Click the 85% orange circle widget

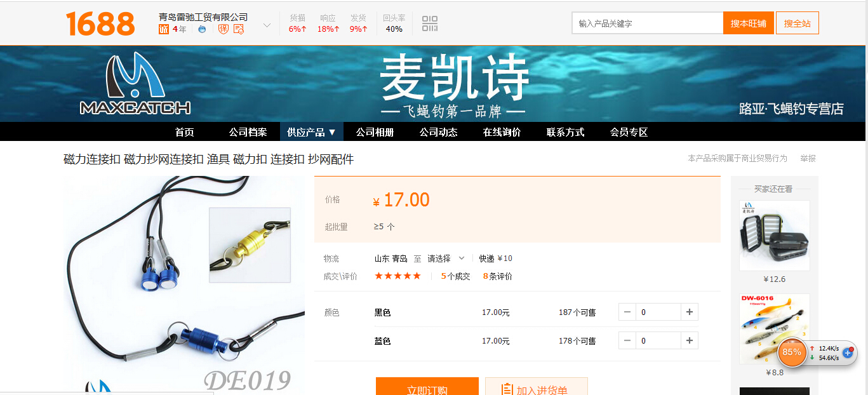[792, 352]
